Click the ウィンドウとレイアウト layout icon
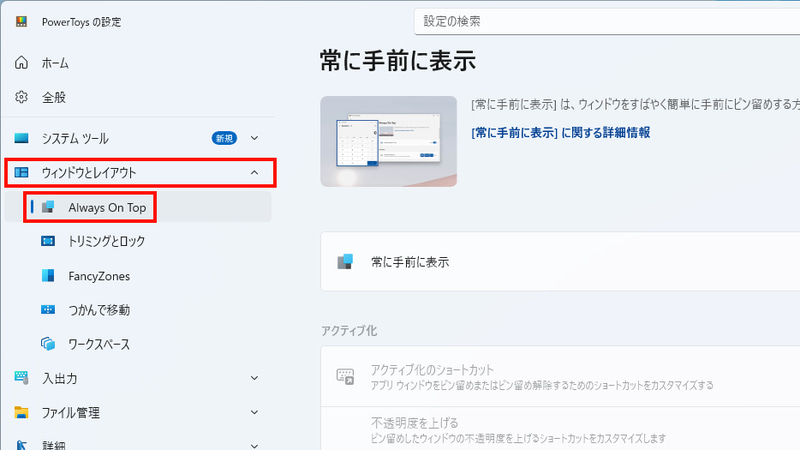 tap(21, 172)
